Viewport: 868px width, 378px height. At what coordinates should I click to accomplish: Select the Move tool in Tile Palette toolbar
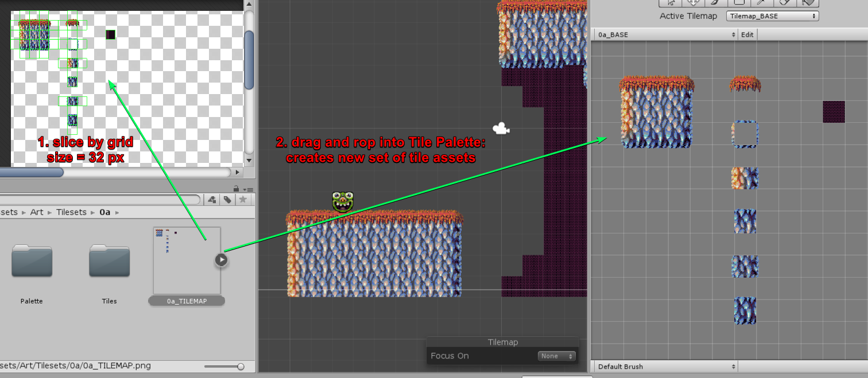[693, 3]
